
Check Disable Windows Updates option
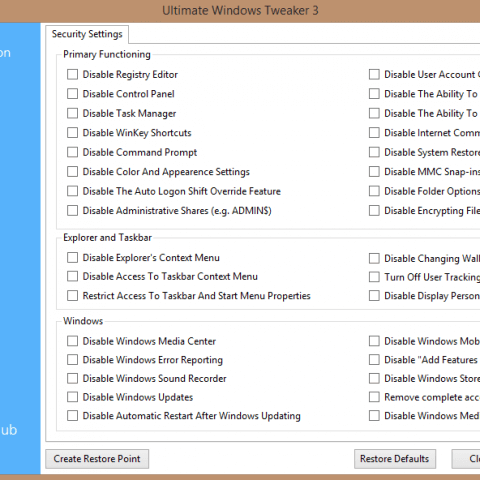tap(72, 397)
